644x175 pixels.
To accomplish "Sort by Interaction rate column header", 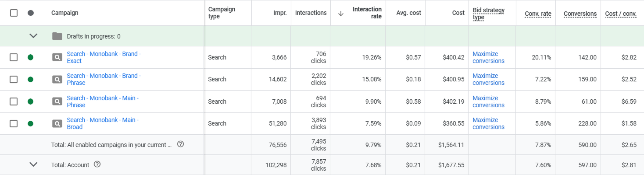I will pos(367,13).
